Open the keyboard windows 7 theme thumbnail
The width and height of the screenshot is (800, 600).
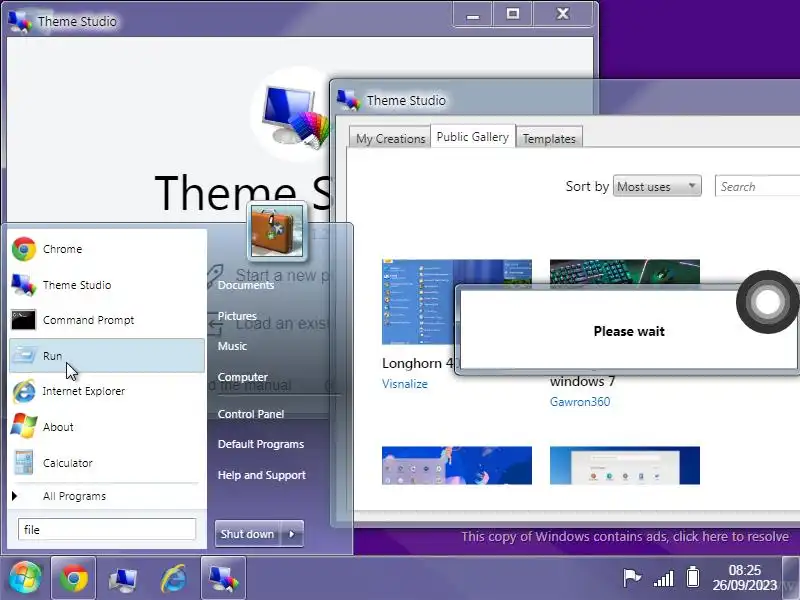624,271
